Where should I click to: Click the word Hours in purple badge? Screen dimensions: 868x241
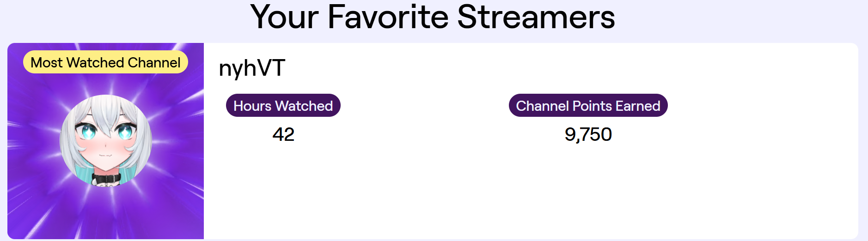[x=252, y=106]
